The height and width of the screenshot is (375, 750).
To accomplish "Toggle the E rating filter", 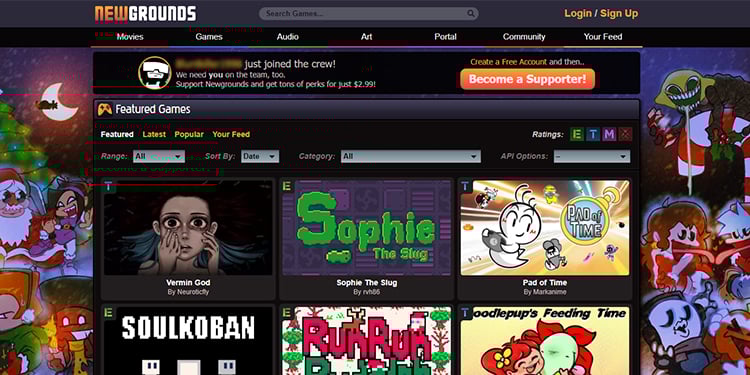I will (577, 134).
